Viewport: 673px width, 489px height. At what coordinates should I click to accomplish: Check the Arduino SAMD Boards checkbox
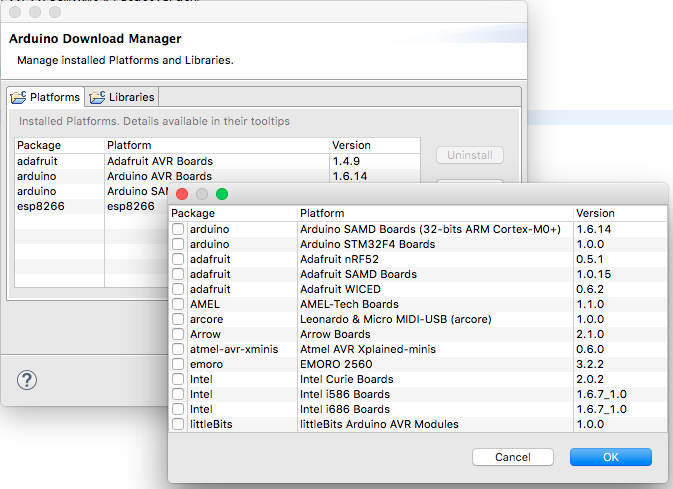click(x=178, y=229)
